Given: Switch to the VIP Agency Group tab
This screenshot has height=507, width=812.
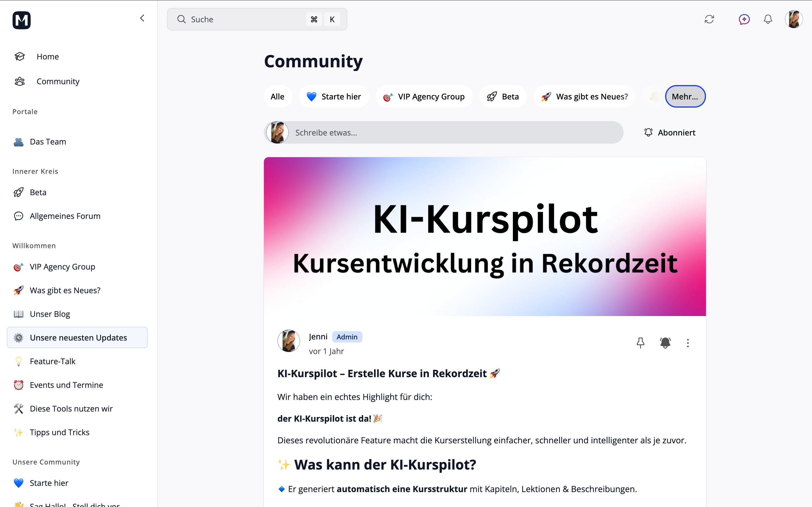Looking at the screenshot, I should click(x=424, y=97).
